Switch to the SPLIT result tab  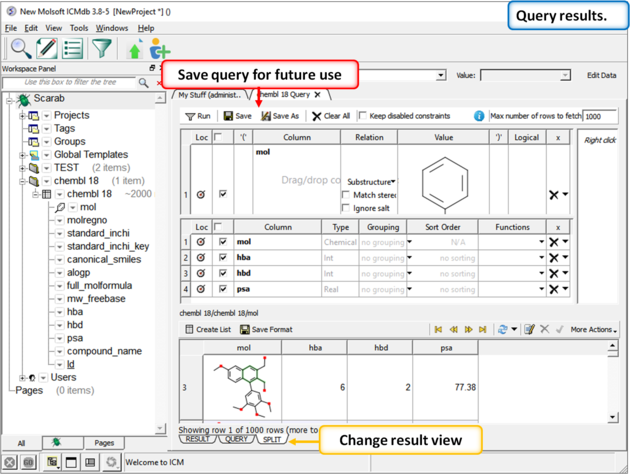(271, 439)
